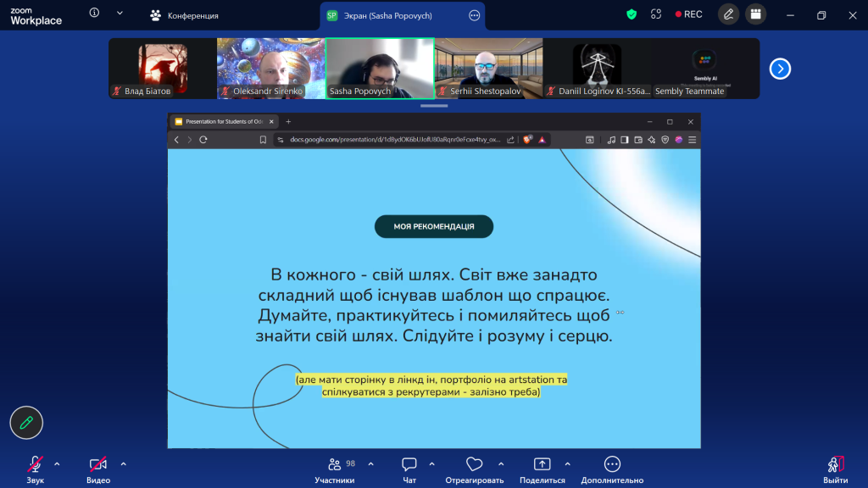The image size is (868, 488).
Task: Expand video options arrow next to Видео
Action: 124,464
